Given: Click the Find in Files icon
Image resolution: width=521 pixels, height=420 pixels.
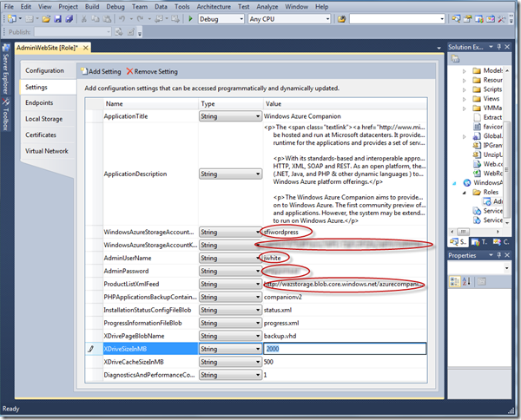Looking at the screenshot, I should coord(341,19).
